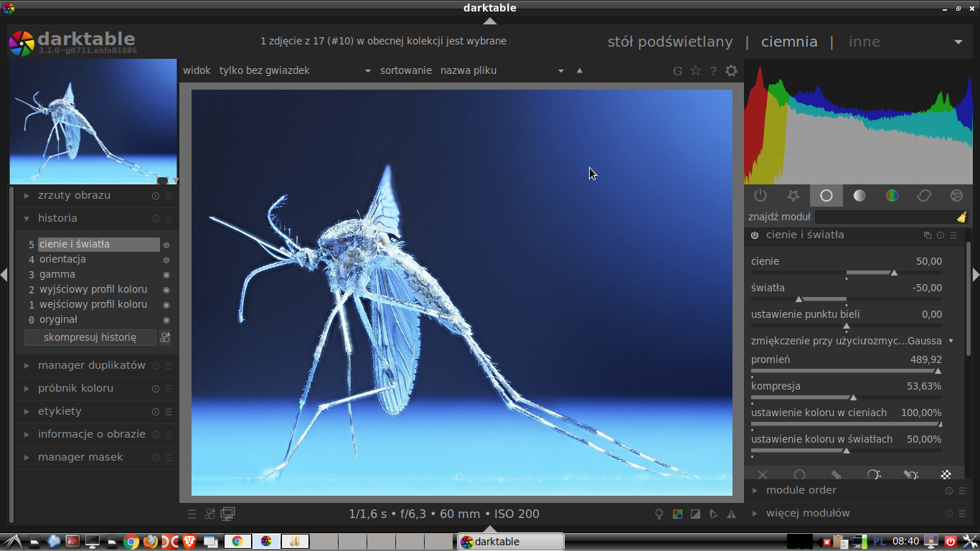This screenshot has width=980, height=551.
Task: Open global preferences gear icon
Action: tap(731, 70)
